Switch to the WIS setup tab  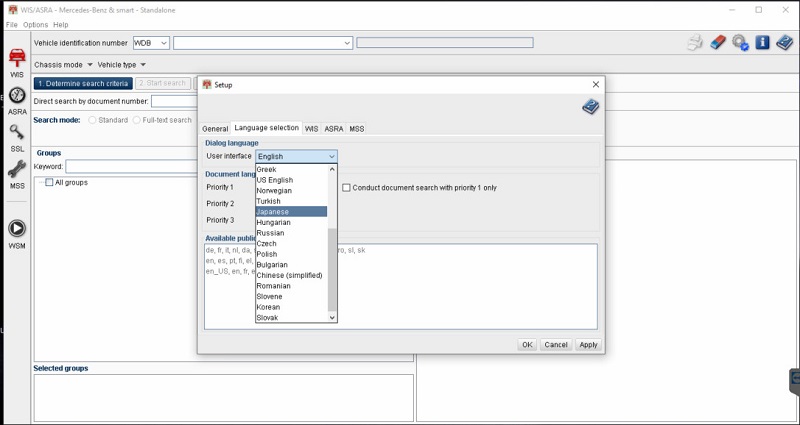(x=311, y=129)
